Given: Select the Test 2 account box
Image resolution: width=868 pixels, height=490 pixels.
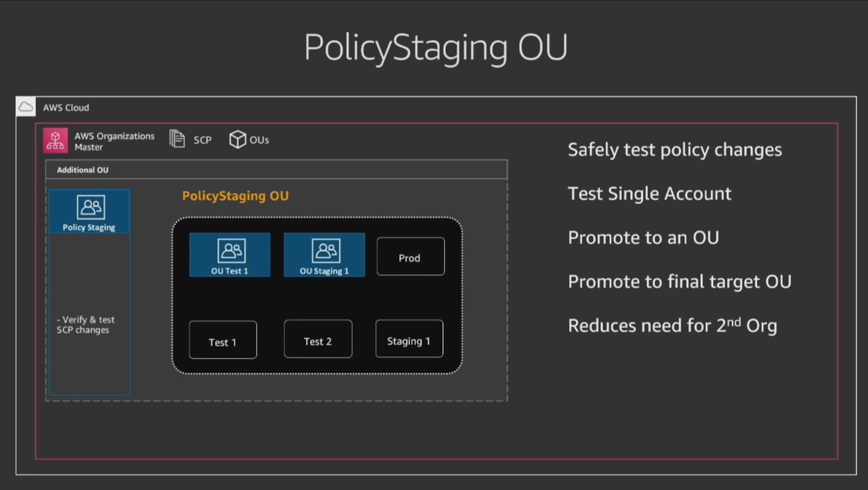Looking at the screenshot, I should pyautogui.click(x=318, y=339).
